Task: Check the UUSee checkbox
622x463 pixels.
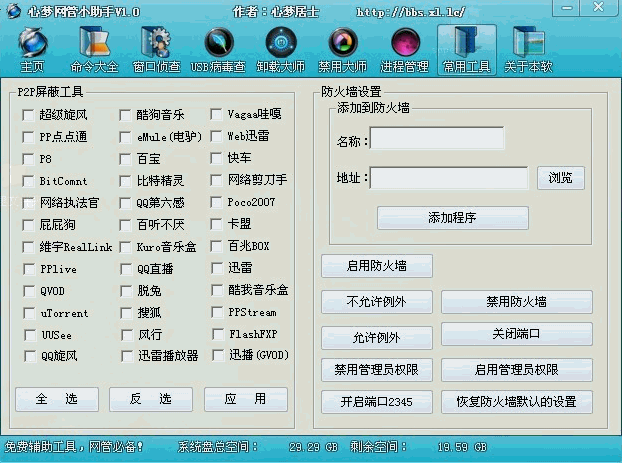Action: 30,335
